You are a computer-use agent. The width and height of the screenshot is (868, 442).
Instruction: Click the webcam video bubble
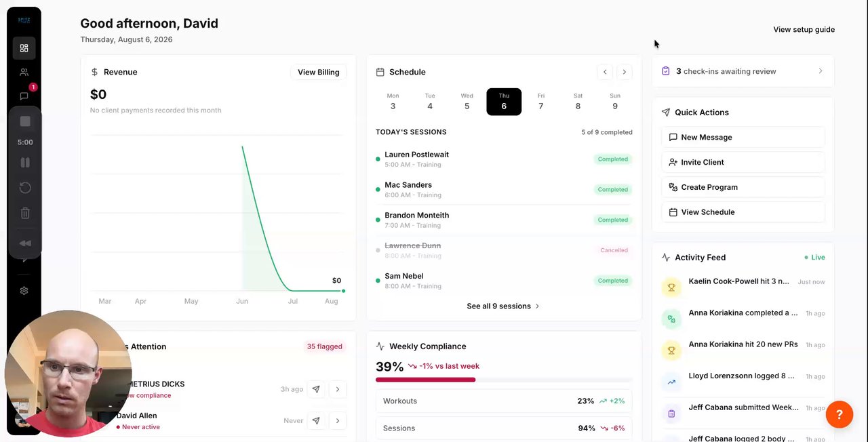click(x=68, y=374)
